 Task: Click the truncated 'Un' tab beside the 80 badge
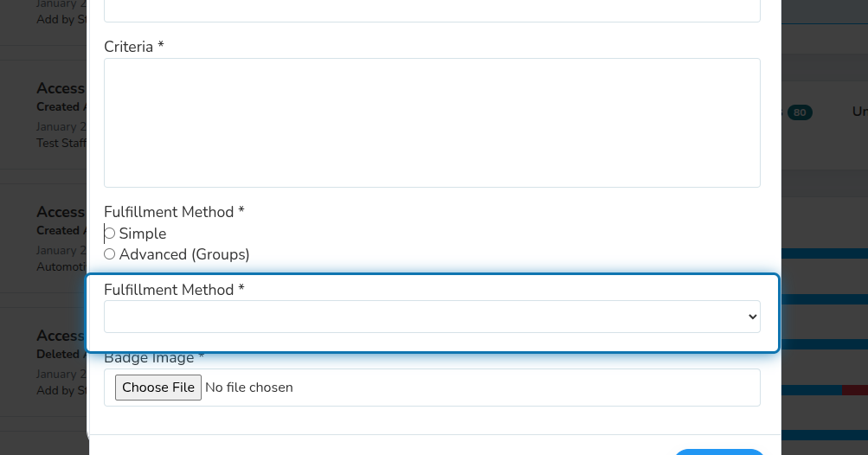(859, 112)
